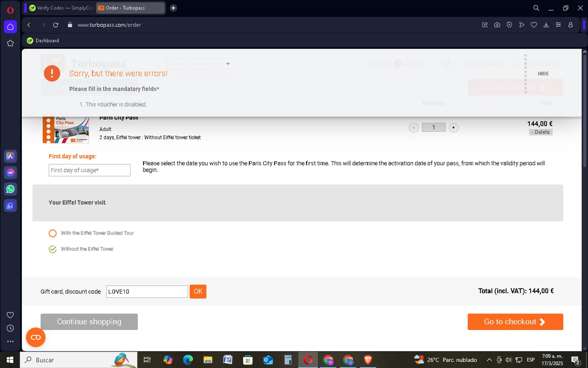Decrease Paris City Pass quantity

click(x=414, y=128)
